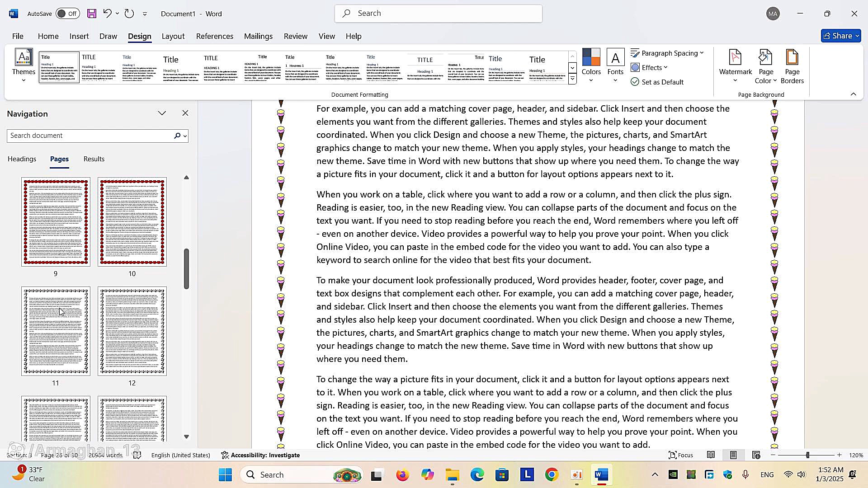Open the Effects dropdown
This screenshot has height=488, width=868.
pos(649,68)
